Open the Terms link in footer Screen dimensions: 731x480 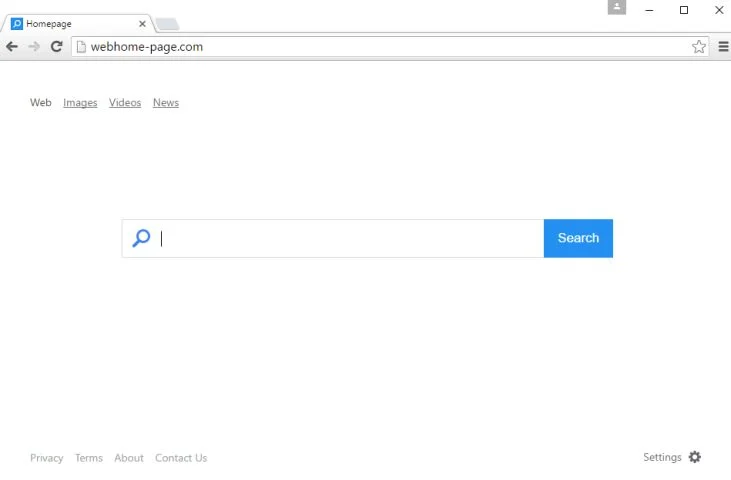point(89,458)
